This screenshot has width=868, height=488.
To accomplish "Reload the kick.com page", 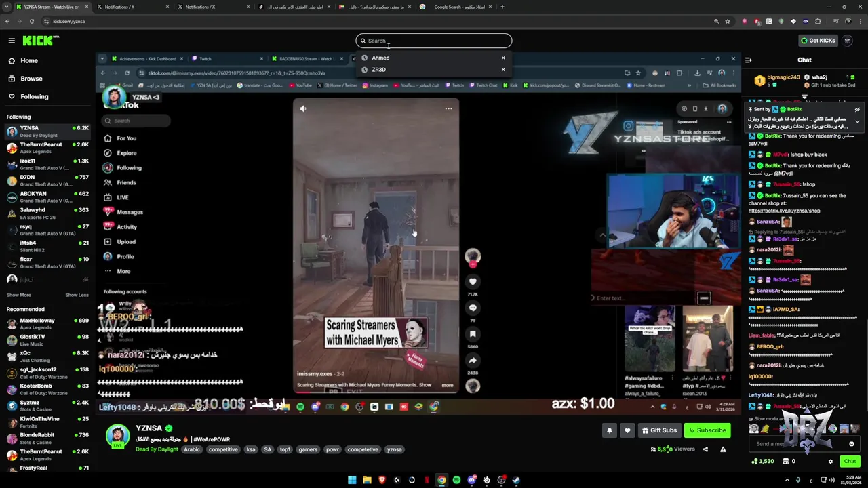I will tap(32, 21).
